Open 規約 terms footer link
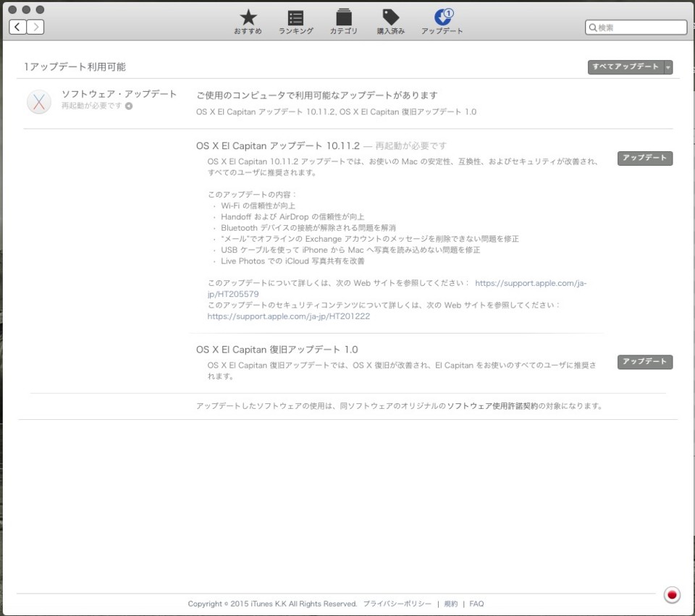 click(451, 604)
